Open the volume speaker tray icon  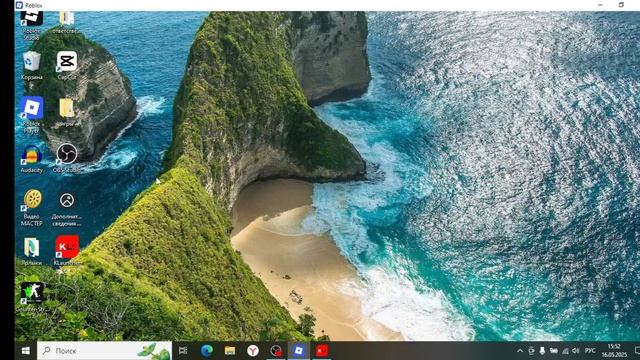tap(576, 351)
